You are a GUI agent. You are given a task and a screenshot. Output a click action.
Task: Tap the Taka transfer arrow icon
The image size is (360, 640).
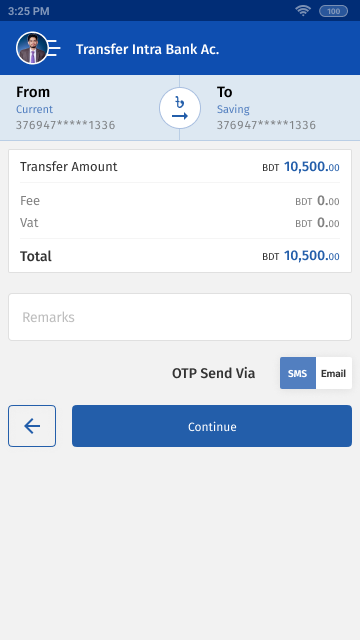pyautogui.click(x=180, y=108)
